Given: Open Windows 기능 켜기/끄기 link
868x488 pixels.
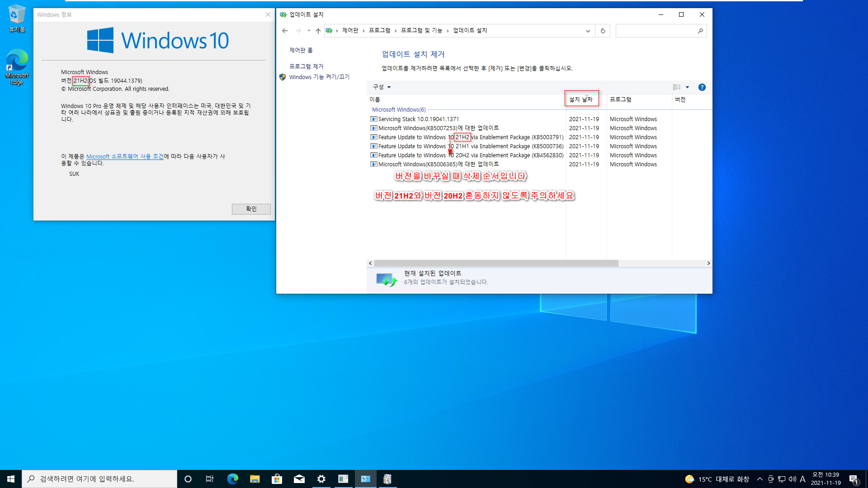Looking at the screenshot, I should point(319,77).
